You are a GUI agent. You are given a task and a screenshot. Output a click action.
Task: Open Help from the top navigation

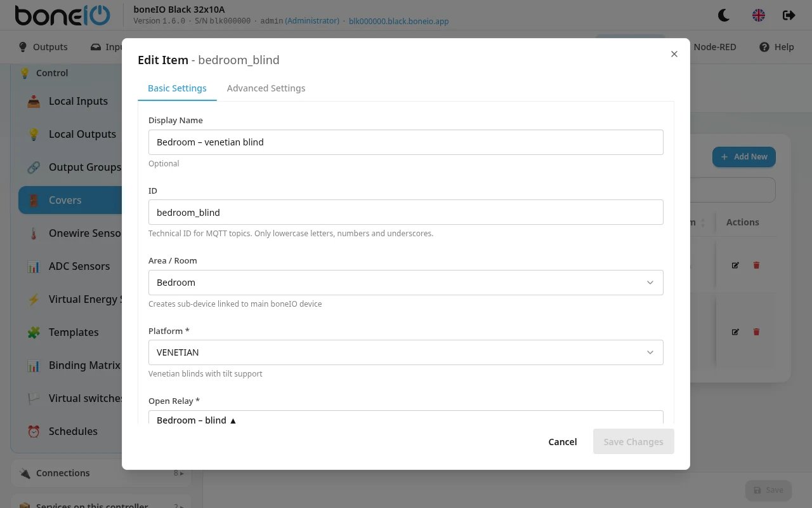pos(776,47)
